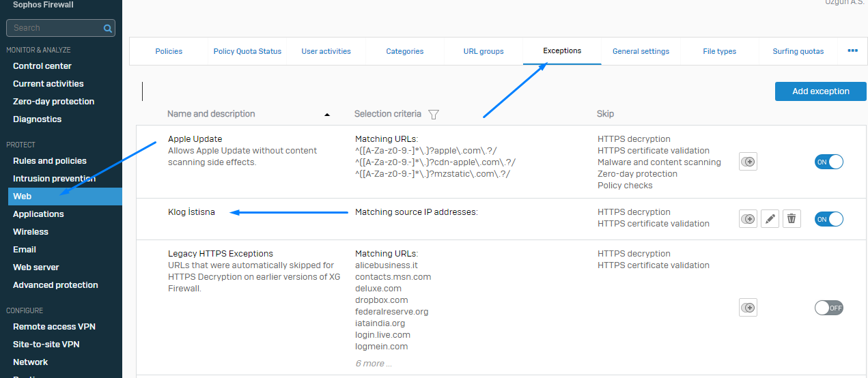Viewport: 868px width, 378px height.
Task: Sort by Name and description arrow
Action: click(x=326, y=115)
